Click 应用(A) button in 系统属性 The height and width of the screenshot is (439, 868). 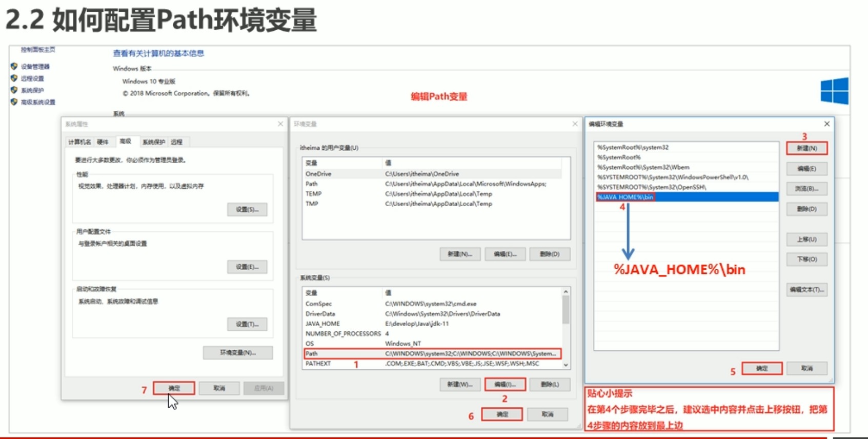pyautogui.click(x=264, y=388)
